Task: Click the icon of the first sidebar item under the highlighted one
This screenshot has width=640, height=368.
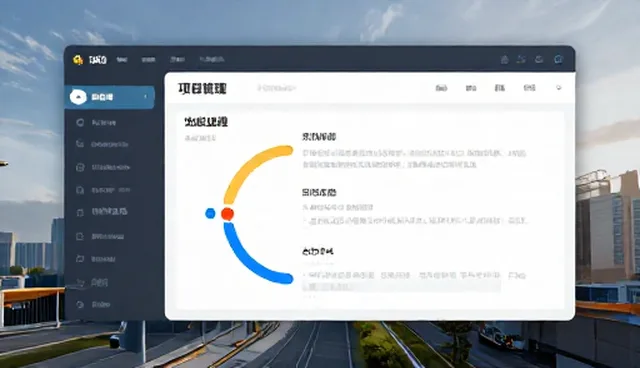Action: pos(80,122)
